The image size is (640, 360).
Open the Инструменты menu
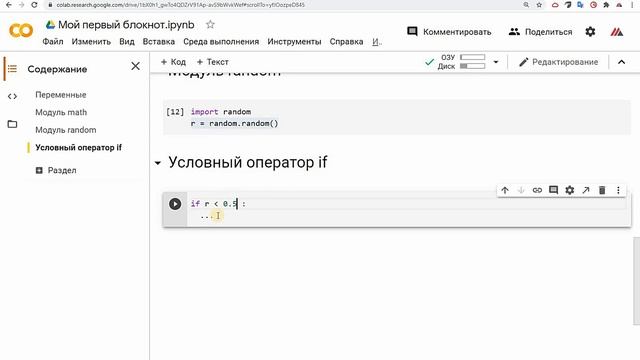tap(294, 42)
